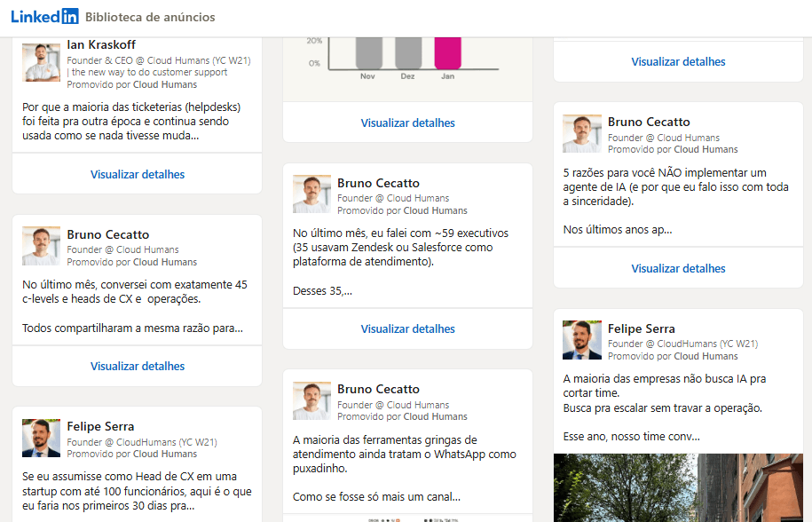The height and width of the screenshot is (522, 812).
Task: Click Bruno Cecatto name on ferramentas gringas ad
Action: tap(378, 390)
